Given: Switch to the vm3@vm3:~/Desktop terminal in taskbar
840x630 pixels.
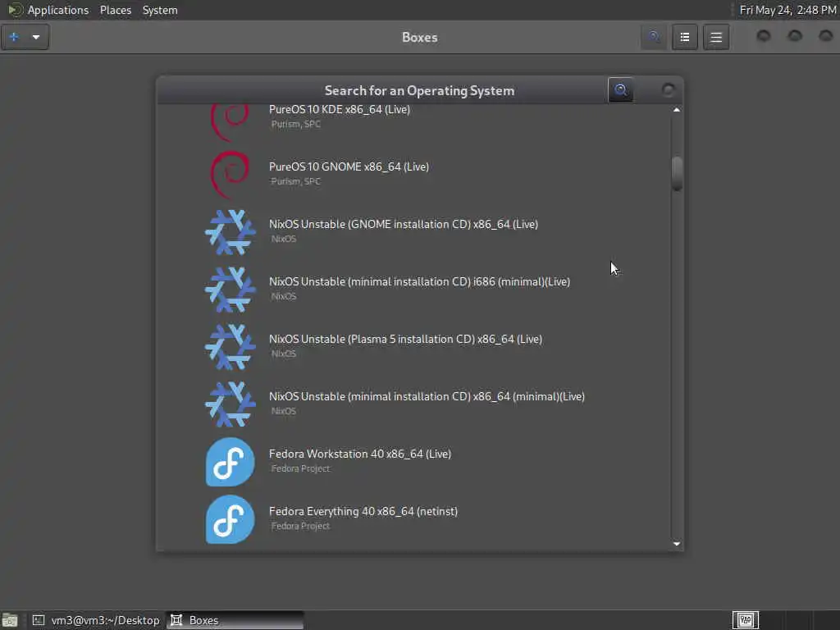Looking at the screenshot, I should click(97, 620).
